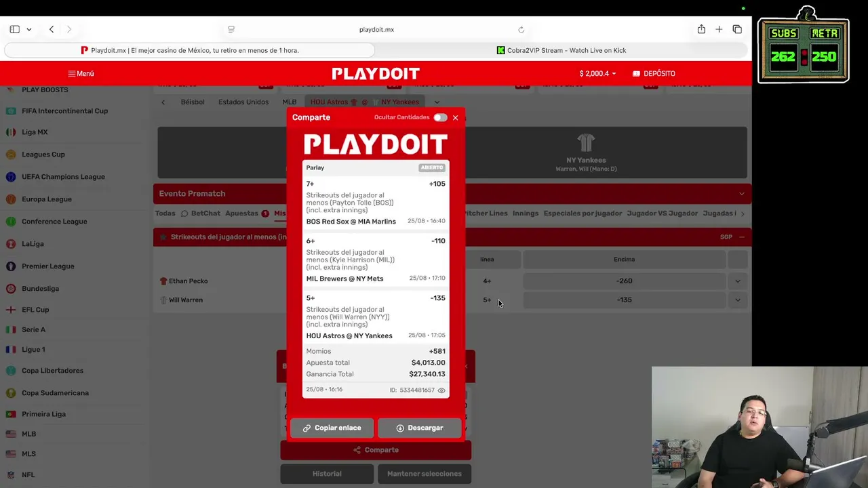Click the Conference League icon
868x488 pixels.
11,222
